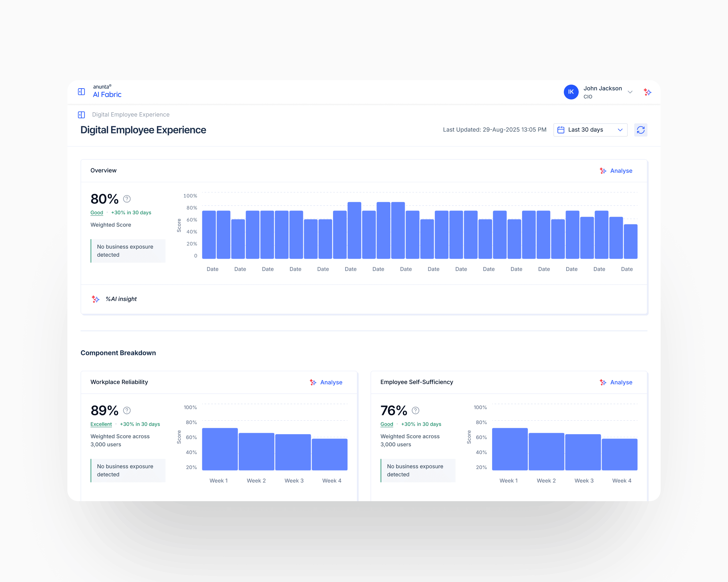Click the sparkle AI icon in the top-right corner
This screenshot has width=728, height=582.
(x=647, y=92)
